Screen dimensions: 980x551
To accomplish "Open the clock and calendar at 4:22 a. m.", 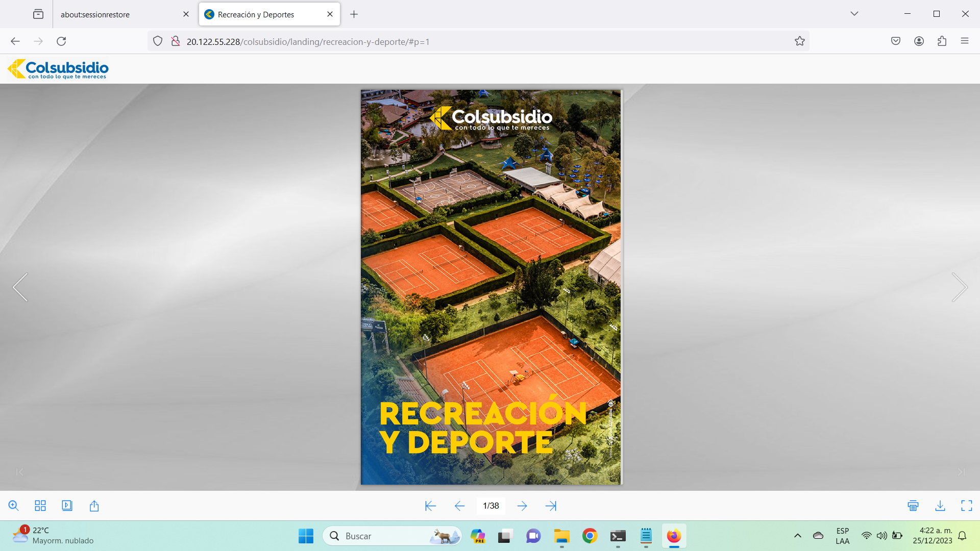I will tap(933, 536).
